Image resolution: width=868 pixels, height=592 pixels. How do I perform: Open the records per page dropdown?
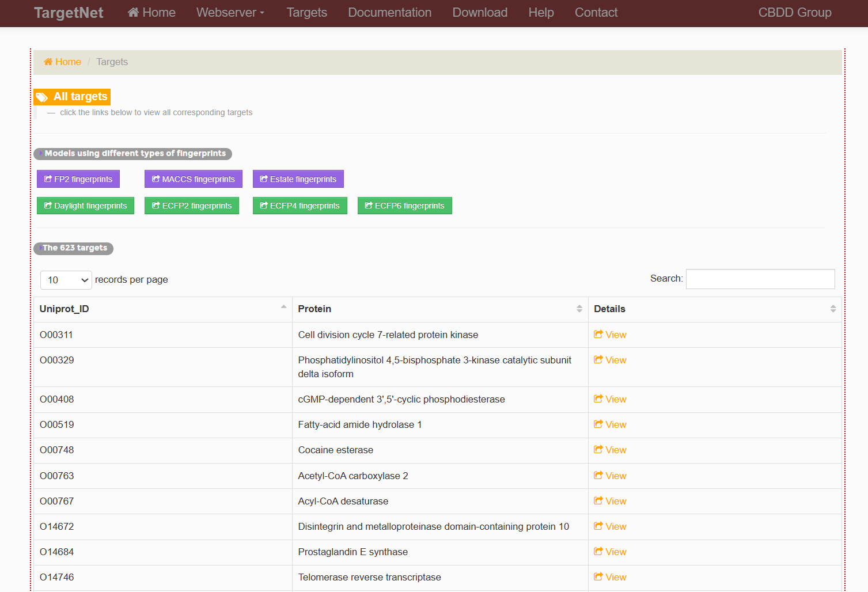(66, 280)
